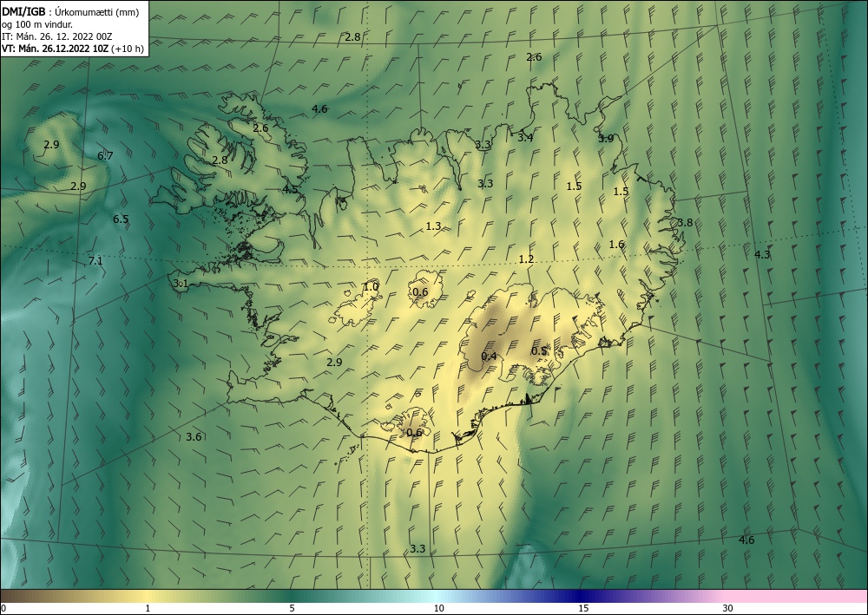Click the colour scale tick label 1
Viewport: 868px width, 615px height.
tap(148, 609)
